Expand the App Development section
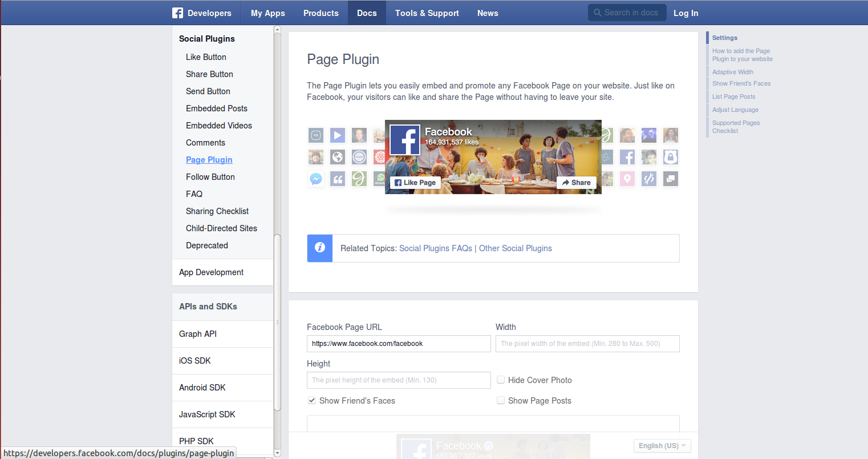Image resolution: width=868 pixels, height=459 pixels. [x=222, y=272]
